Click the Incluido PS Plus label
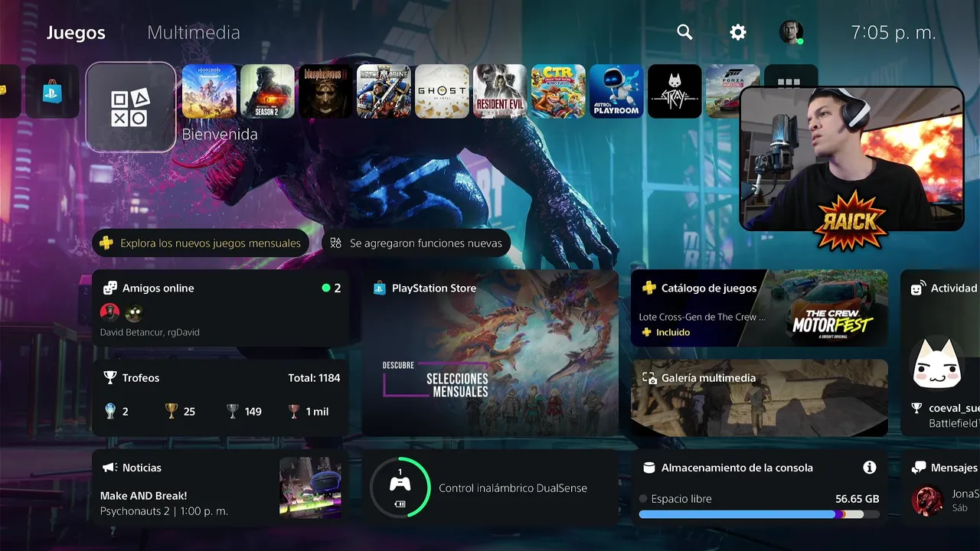Image resolution: width=980 pixels, height=551 pixels. [x=666, y=332]
